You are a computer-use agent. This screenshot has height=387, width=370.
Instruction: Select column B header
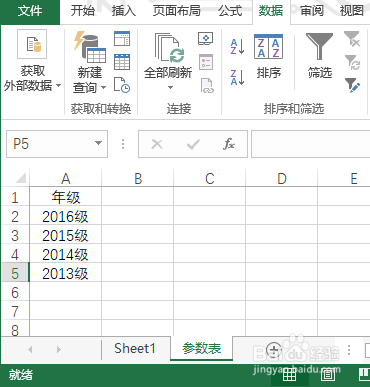click(138, 179)
